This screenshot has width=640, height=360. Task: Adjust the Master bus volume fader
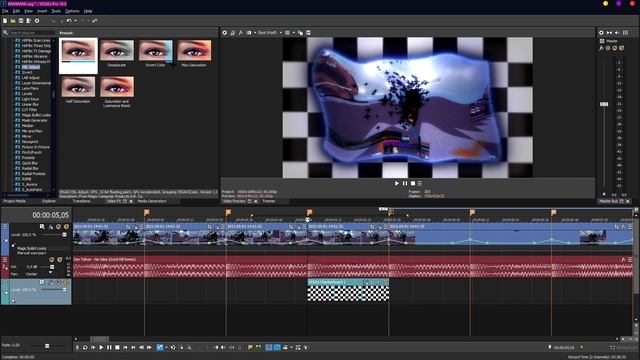[x=604, y=104]
